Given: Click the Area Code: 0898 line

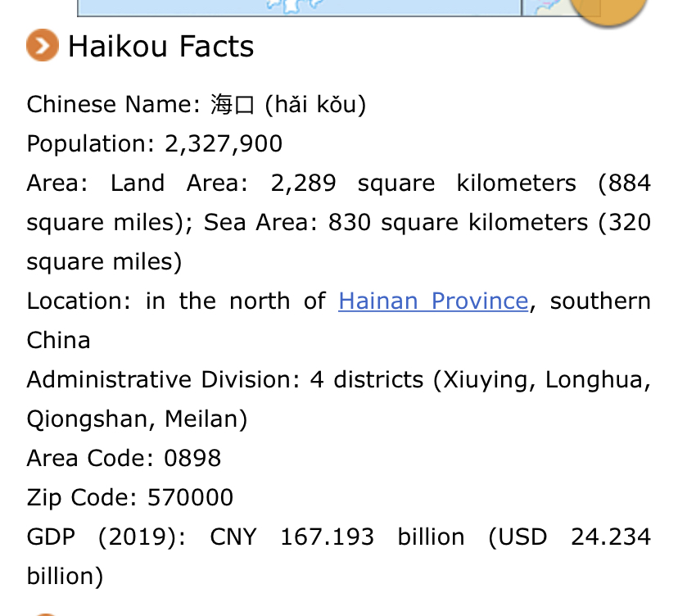Looking at the screenshot, I should [124, 458].
